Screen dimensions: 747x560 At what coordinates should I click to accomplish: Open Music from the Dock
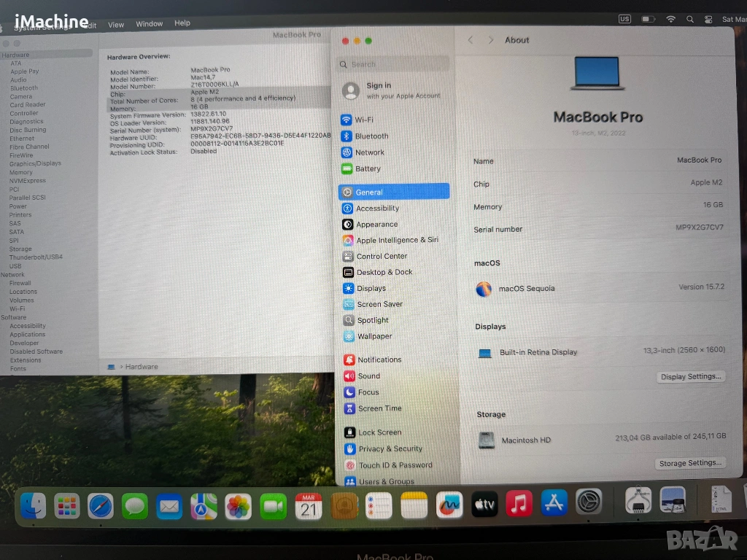[x=519, y=503]
